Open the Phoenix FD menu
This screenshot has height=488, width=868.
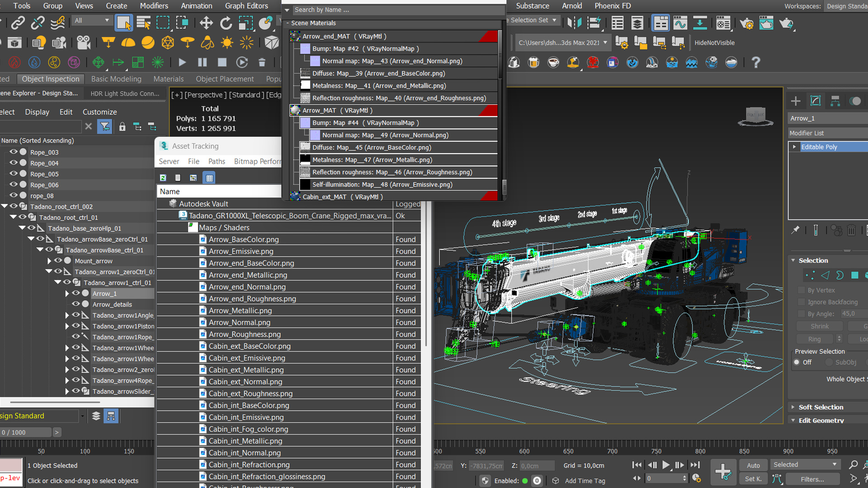tap(613, 6)
